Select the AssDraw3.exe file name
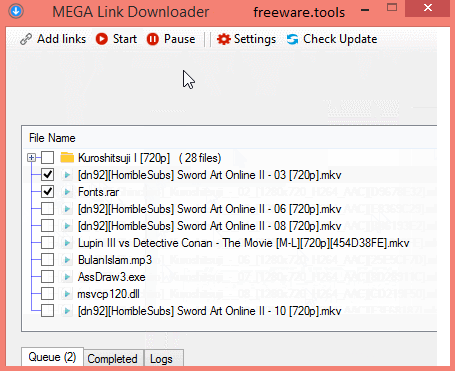The image size is (455, 371). [x=112, y=277]
